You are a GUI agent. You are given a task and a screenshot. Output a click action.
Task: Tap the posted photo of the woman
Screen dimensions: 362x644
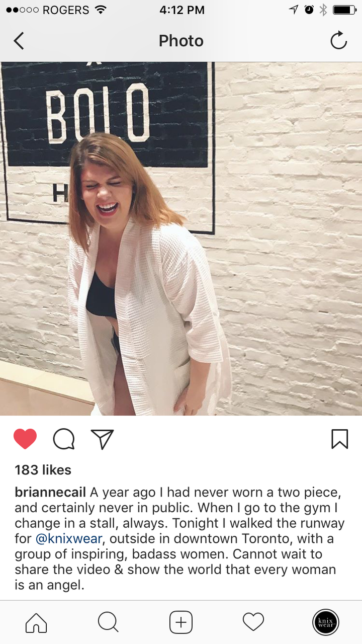pos(181,238)
